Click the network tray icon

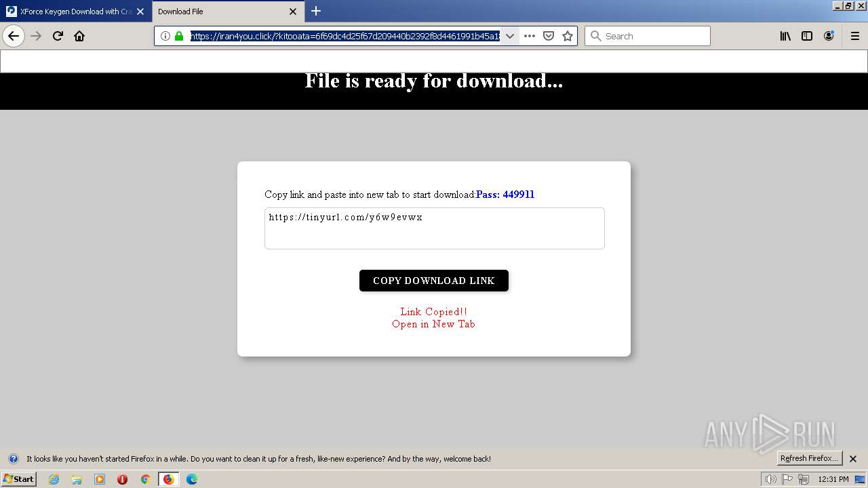[804, 479]
